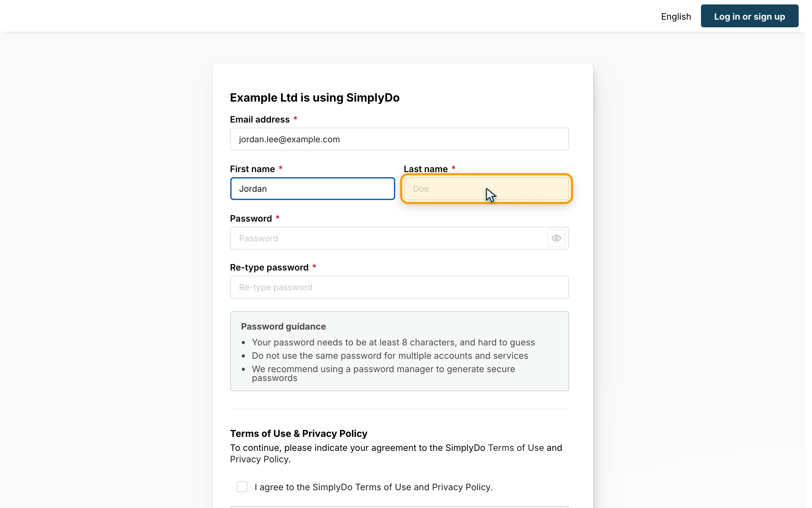Click the 'Do not use the same password' line
This screenshot has width=812, height=508.
(x=390, y=356)
